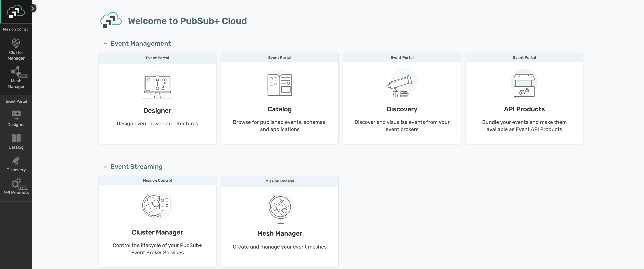Collapse the Event Streaming section
Image resolution: width=644 pixels, height=269 pixels.
point(106,167)
